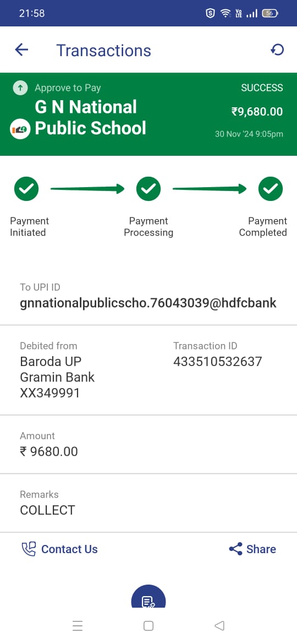Image resolution: width=297 pixels, height=644 pixels.
Task: Tap the Payment Initiated checkmark circle
Action: coord(26,189)
